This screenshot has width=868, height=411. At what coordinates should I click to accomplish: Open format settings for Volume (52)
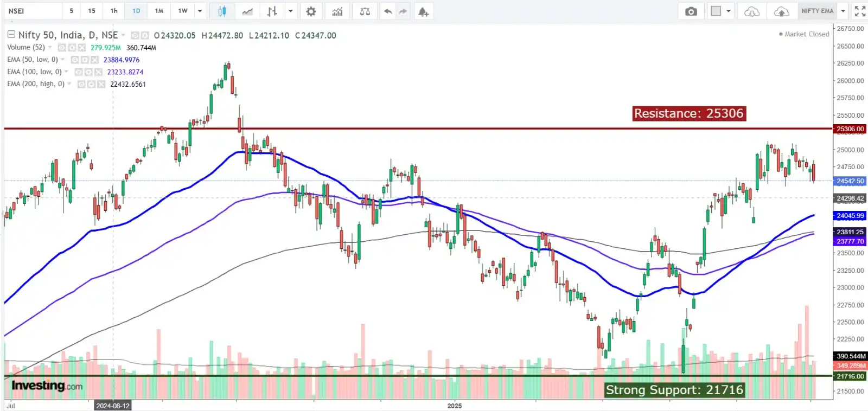coord(72,48)
